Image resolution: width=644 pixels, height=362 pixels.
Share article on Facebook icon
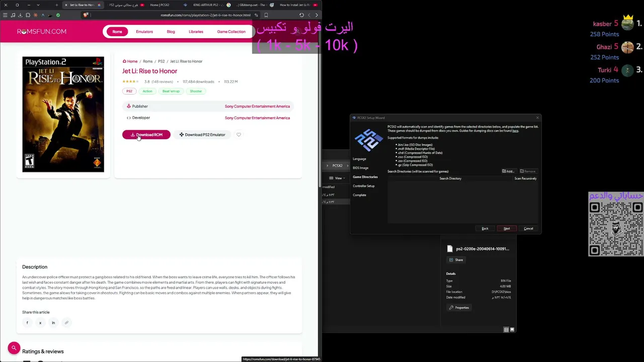coord(27,323)
